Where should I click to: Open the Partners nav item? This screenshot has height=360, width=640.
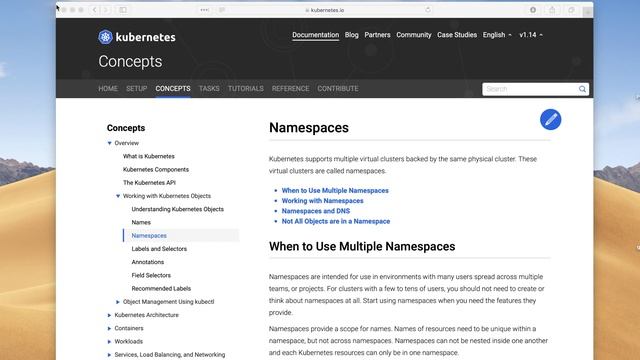377,35
